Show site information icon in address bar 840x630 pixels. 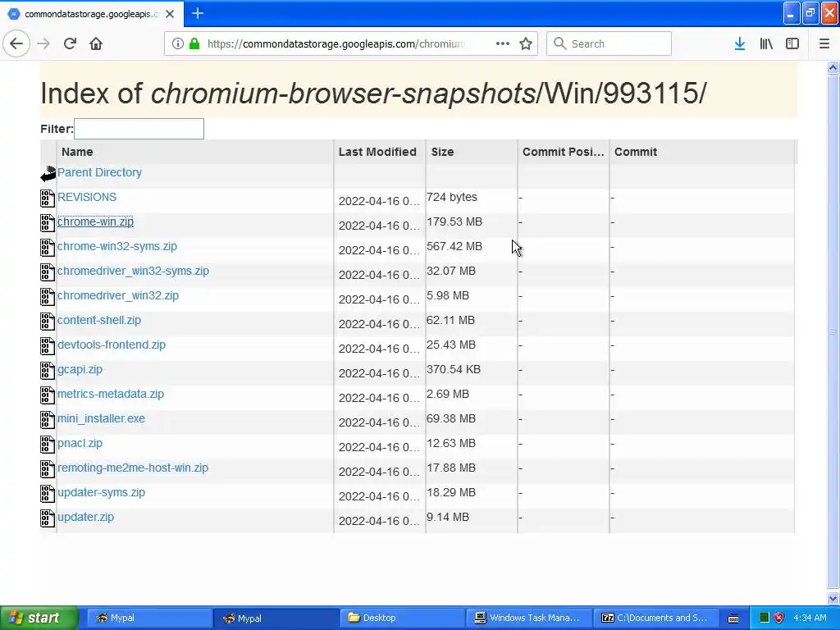[177, 43]
